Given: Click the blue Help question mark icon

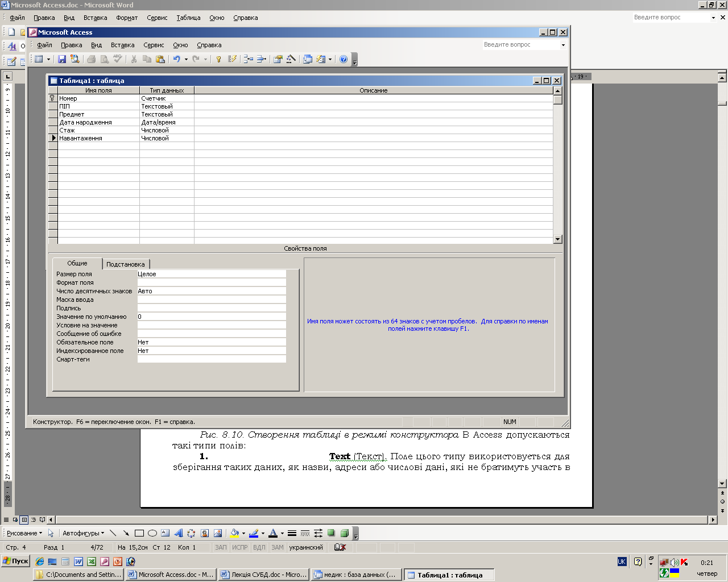Looking at the screenshot, I should point(344,59).
